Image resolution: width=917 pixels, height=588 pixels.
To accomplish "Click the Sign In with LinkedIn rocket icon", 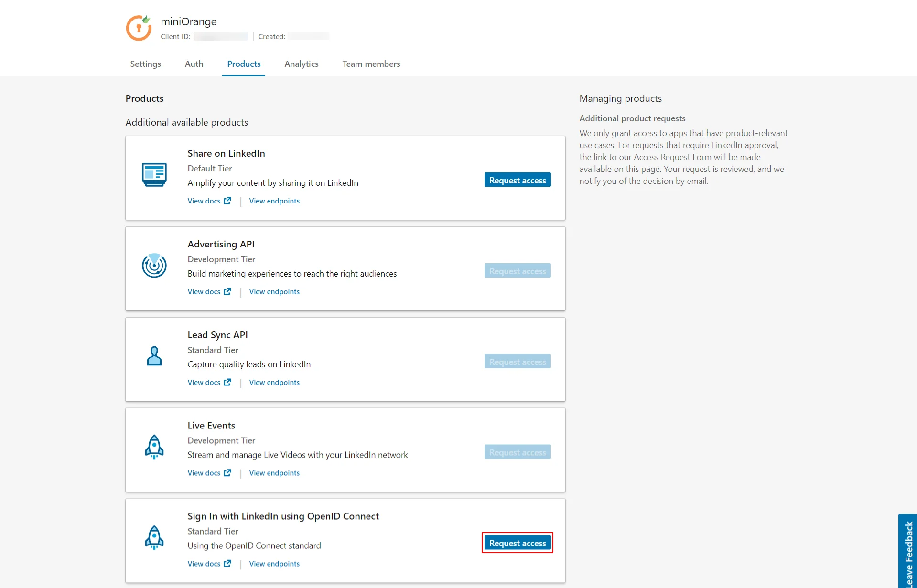I will (x=154, y=537).
